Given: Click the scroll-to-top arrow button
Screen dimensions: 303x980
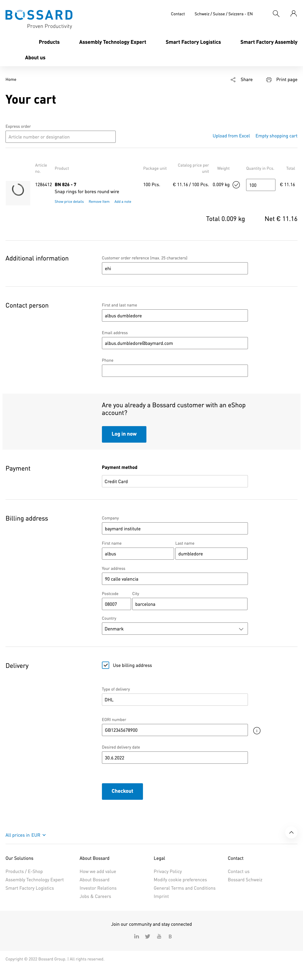Looking at the screenshot, I should [x=291, y=832].
